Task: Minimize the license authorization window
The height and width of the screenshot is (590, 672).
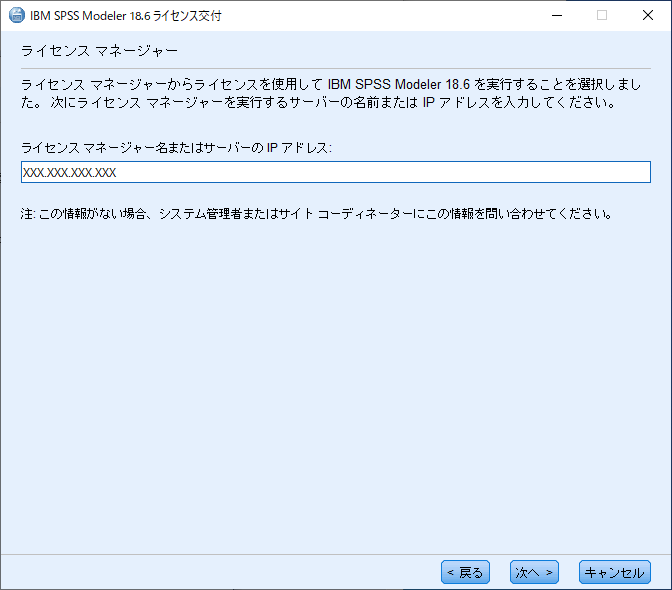Action: [x=557, y=15]
